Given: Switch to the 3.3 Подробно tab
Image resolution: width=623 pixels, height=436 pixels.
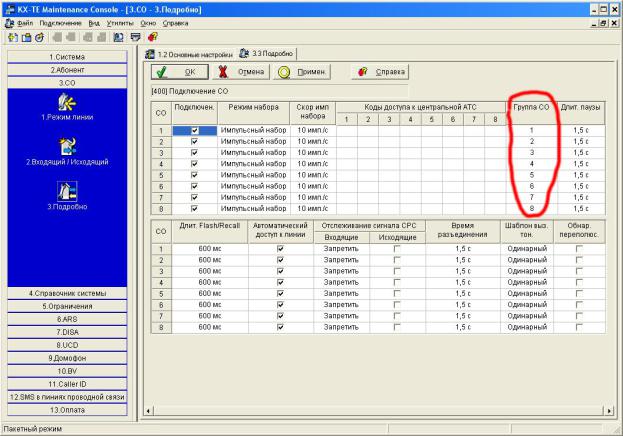Looking at the screenshot, I should 266,54.
